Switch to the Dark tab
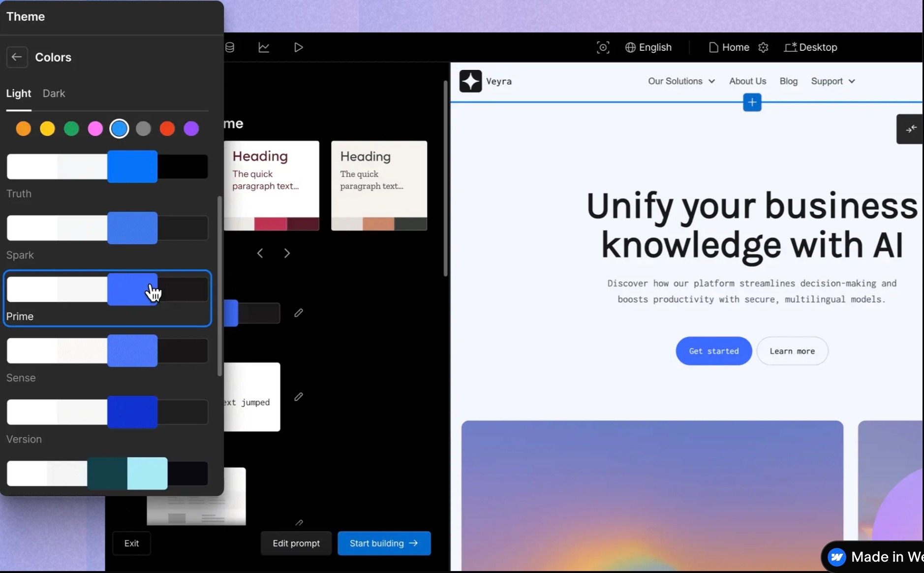Screen dimensions: 924x573 [54, 94]
